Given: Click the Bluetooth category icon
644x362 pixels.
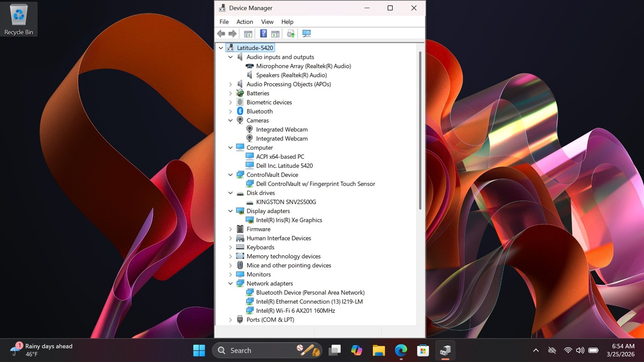Looking at the screenshot, I should [240, 111].
